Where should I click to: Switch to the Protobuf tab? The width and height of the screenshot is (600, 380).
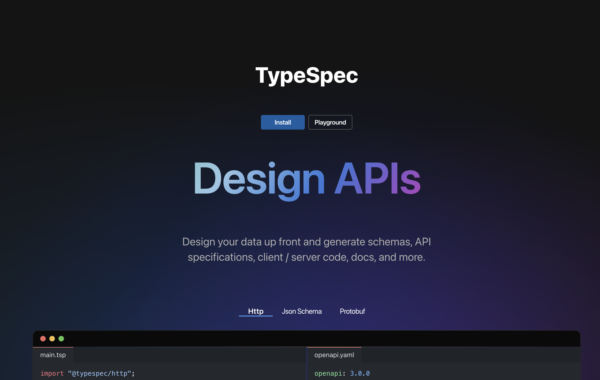point(352,311)
